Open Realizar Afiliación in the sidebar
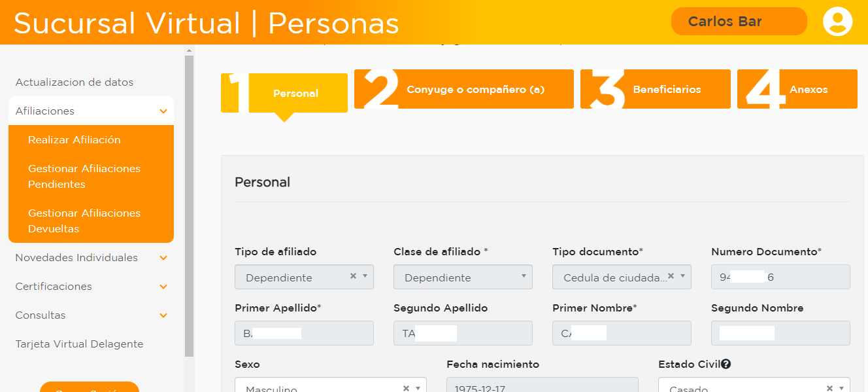Image resolution: width=868 pixels, height=392 pixels. point(75,140)
